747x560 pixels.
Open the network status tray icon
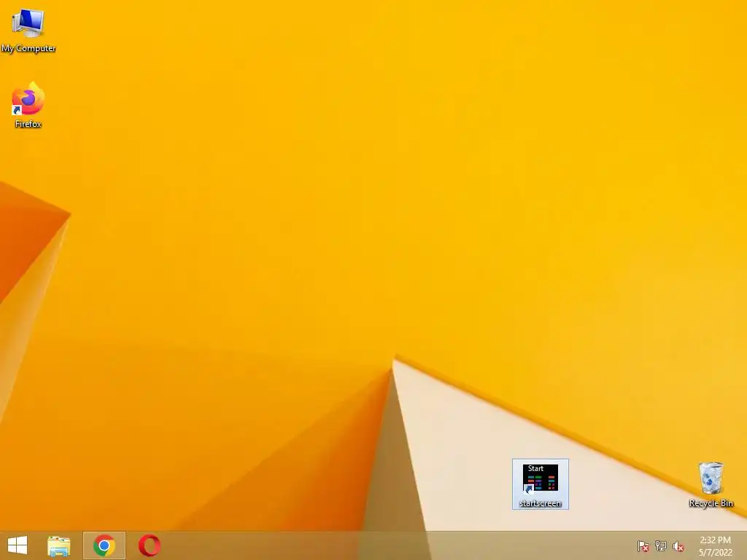(661, 546)
